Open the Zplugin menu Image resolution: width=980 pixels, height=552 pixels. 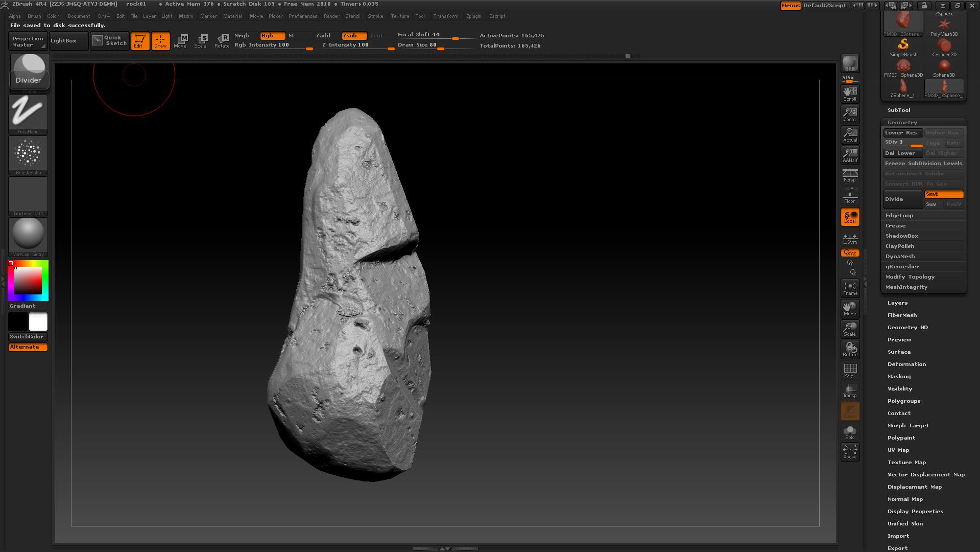[473, 16]
